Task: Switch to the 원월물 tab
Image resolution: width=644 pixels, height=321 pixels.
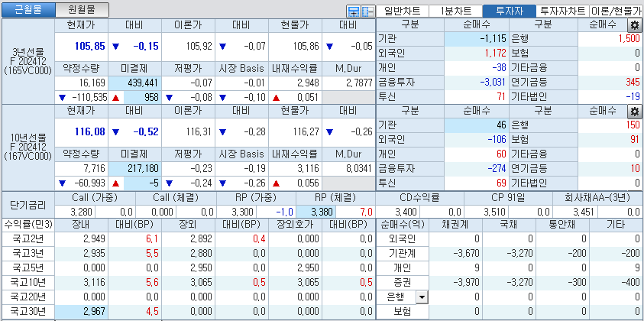Action: pyautogui.click(x=83, y=10)
